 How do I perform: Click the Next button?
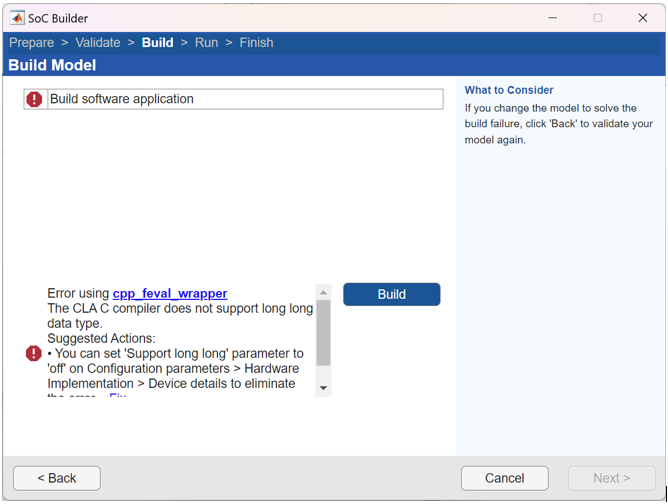[611, 478]
